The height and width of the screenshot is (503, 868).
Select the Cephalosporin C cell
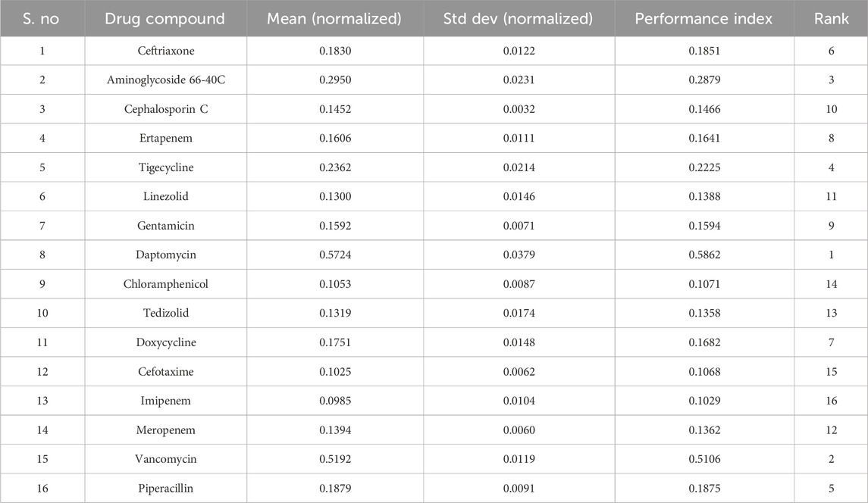tap(165, 109)
